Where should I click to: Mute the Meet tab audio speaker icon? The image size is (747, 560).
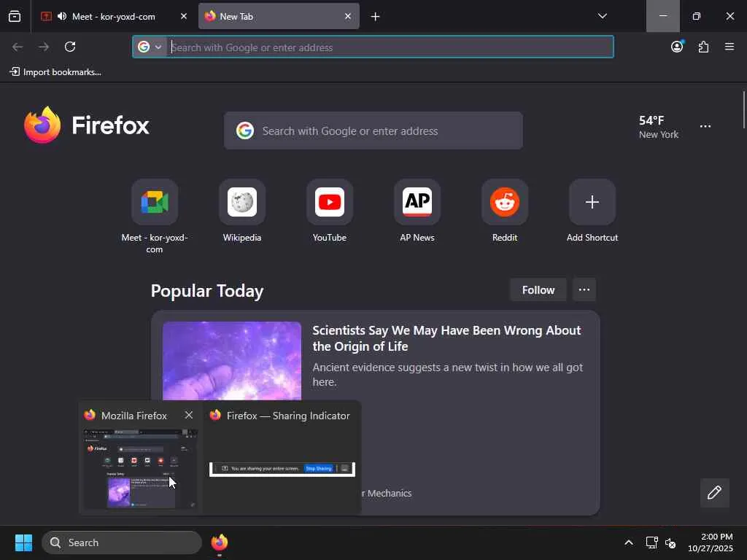[62, 16]
